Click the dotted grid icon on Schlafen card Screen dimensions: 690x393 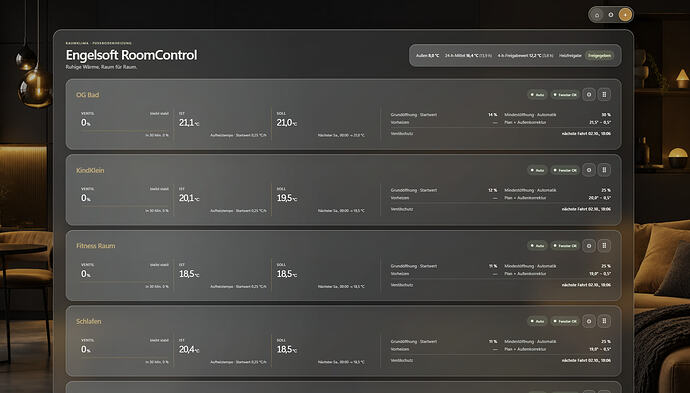(x=604, y=321)
